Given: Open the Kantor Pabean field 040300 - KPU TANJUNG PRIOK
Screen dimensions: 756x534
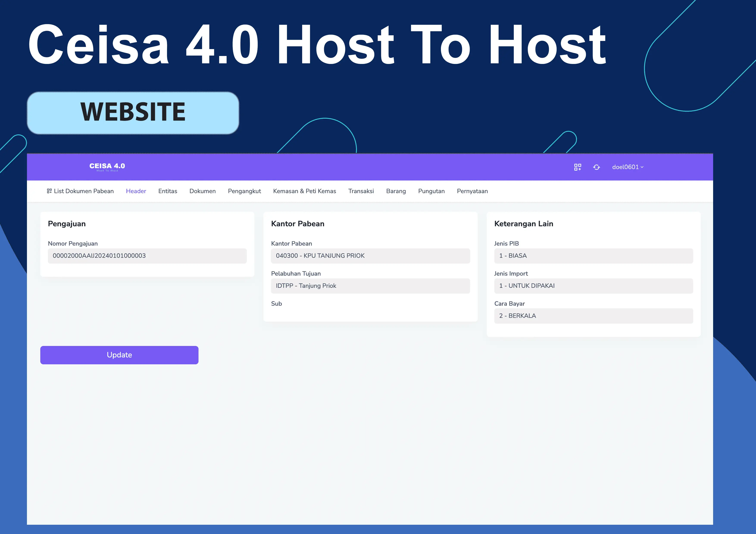Looking at the screenshot, I should 370,256.
